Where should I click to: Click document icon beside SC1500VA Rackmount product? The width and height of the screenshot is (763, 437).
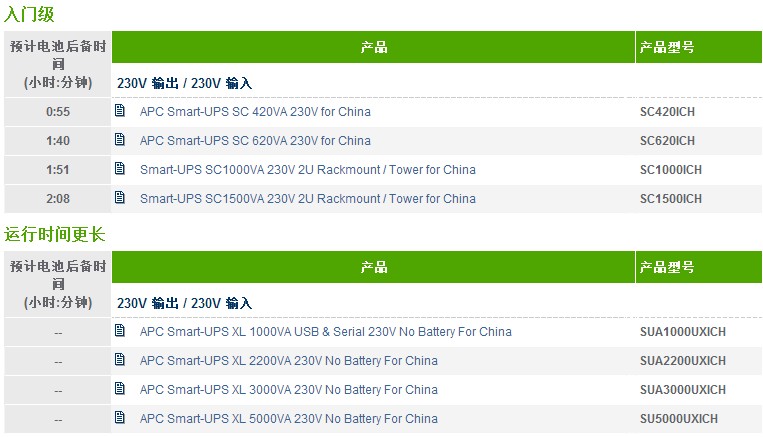pos(120,198)
